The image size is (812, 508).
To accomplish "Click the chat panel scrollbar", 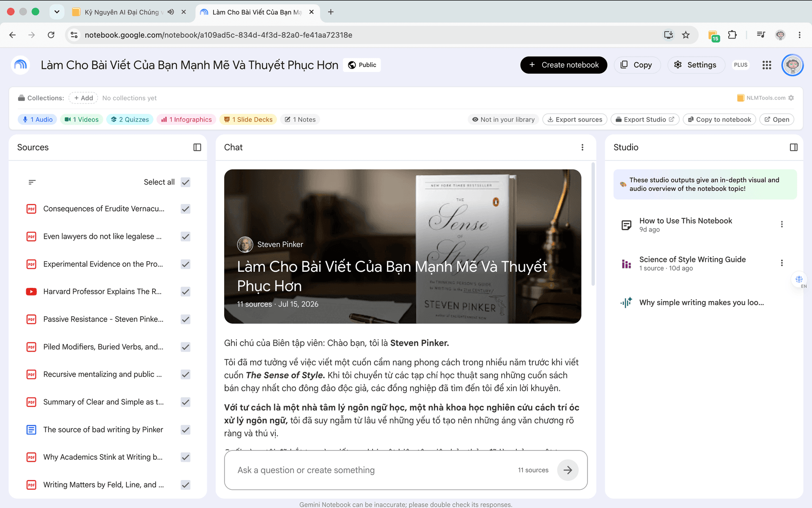I will (593, 224).
